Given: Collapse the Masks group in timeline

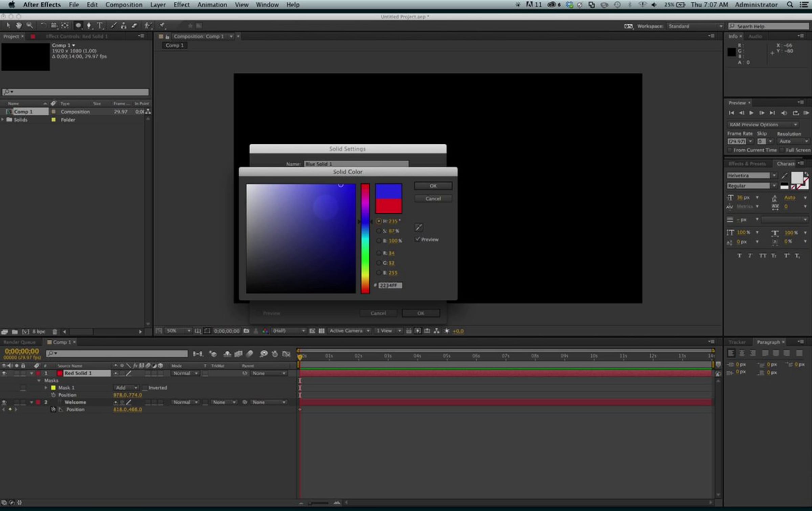Looking at the screenshot, I should pos(39,380).
